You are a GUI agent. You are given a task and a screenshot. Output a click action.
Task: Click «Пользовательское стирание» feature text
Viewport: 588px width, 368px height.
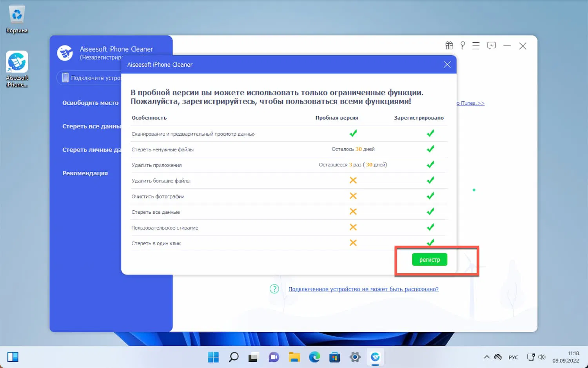click(165, 228)
